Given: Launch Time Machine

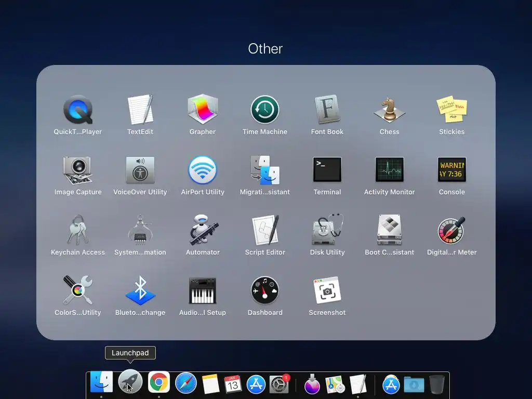Looking at the screenshot, I should [265, 110].
